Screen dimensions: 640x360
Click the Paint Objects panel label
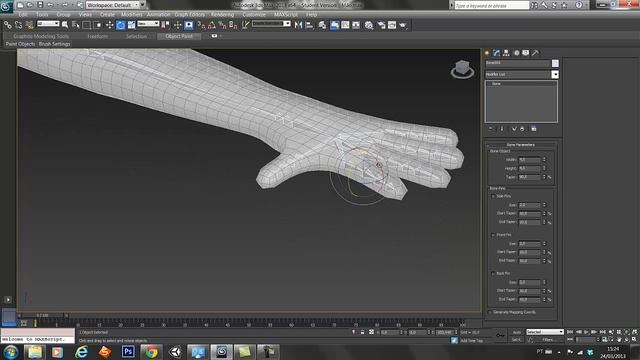[20, 44]
